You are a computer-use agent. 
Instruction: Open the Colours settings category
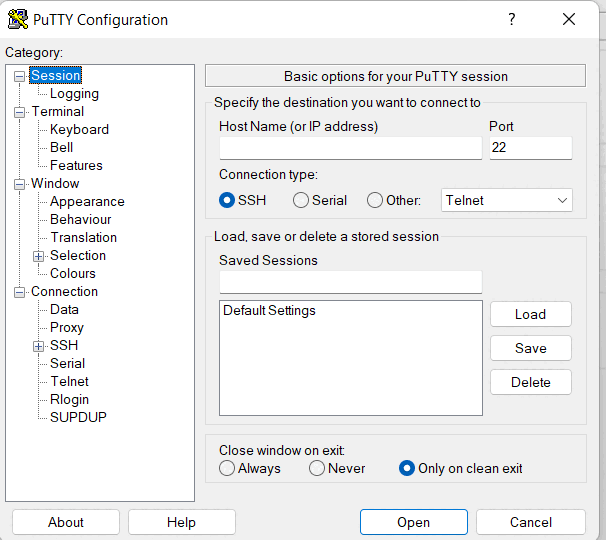click(73, 273)
